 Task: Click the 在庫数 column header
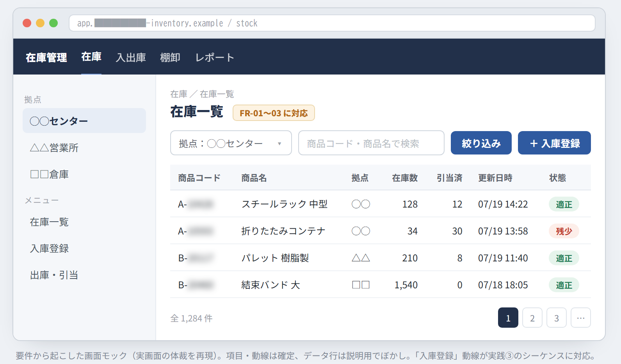[405, 178]
